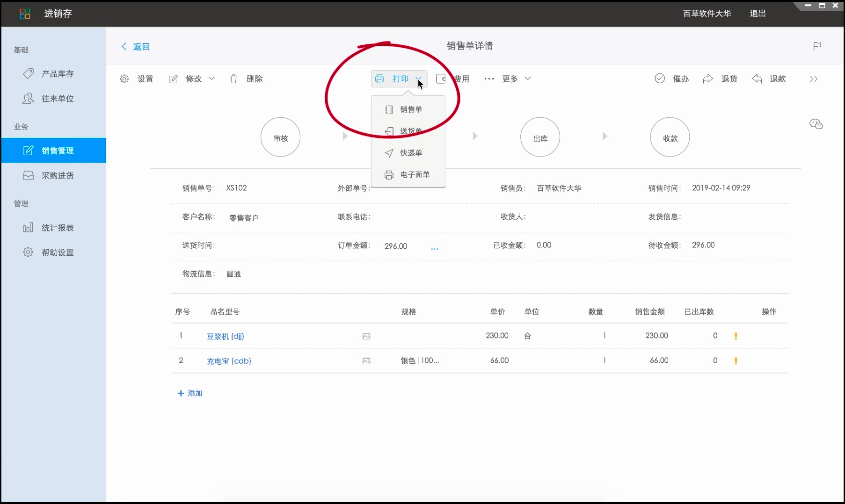The height and width of the screenshot is (504, 845).
Task: Click the three-dot 更多 icon
Action: (489, 79)
